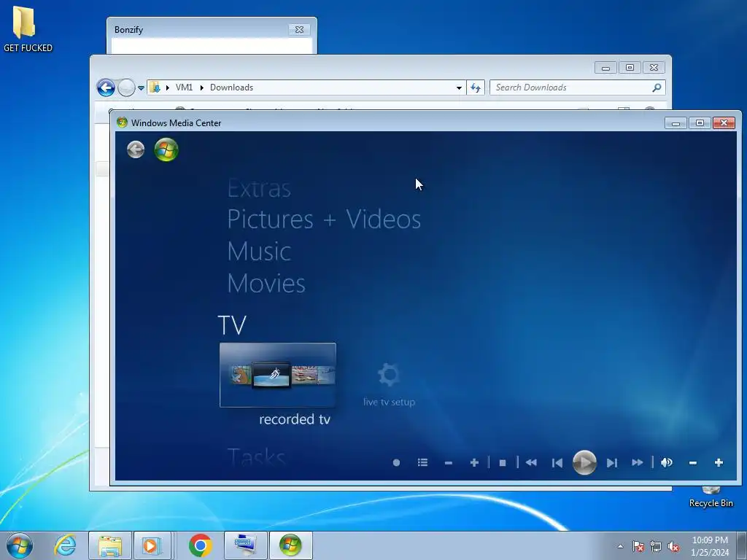
Task: Open the green Media Center start orb
Action: pyautogui.click(x=166, y=149)
